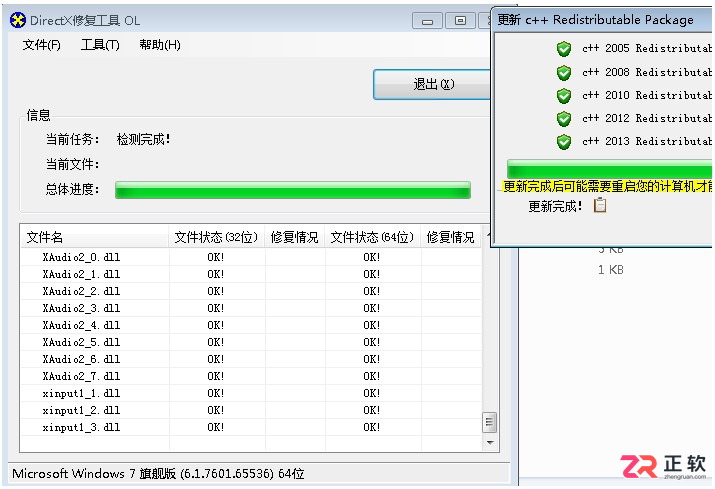
Task: Click the 文件状态(32位) column header
Action: pos(217,237)
